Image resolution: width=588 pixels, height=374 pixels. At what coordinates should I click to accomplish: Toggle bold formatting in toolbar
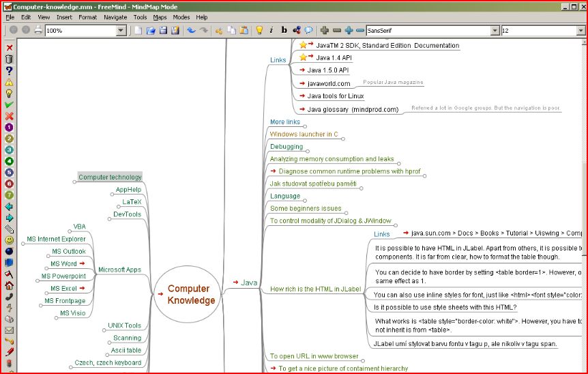tap(284, 30)
